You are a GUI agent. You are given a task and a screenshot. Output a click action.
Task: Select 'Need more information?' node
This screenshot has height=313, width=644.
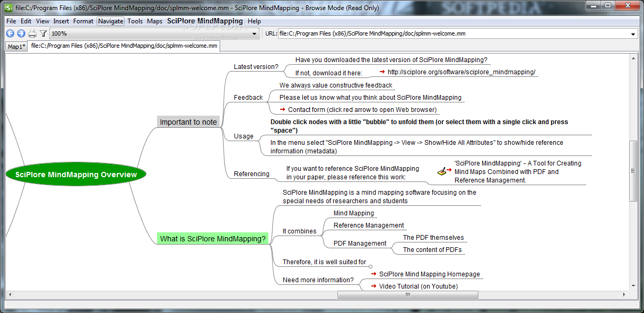[318, 280]
